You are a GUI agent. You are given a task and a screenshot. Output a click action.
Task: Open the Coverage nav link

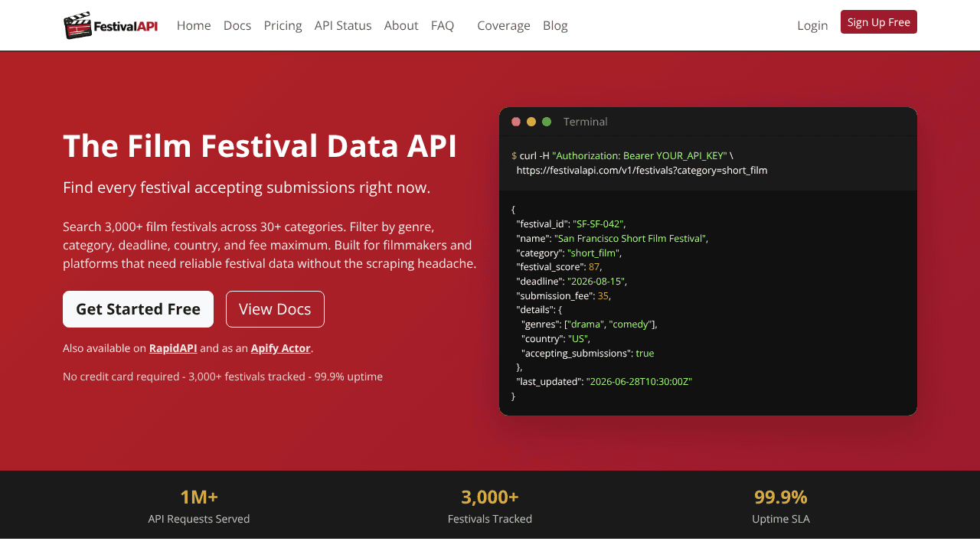504,25
